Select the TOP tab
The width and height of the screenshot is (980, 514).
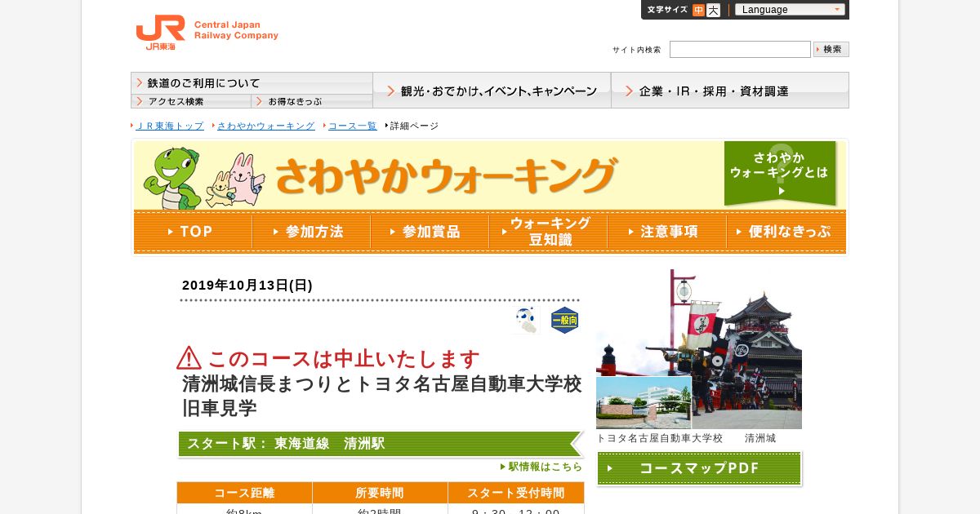coord(193,232)
